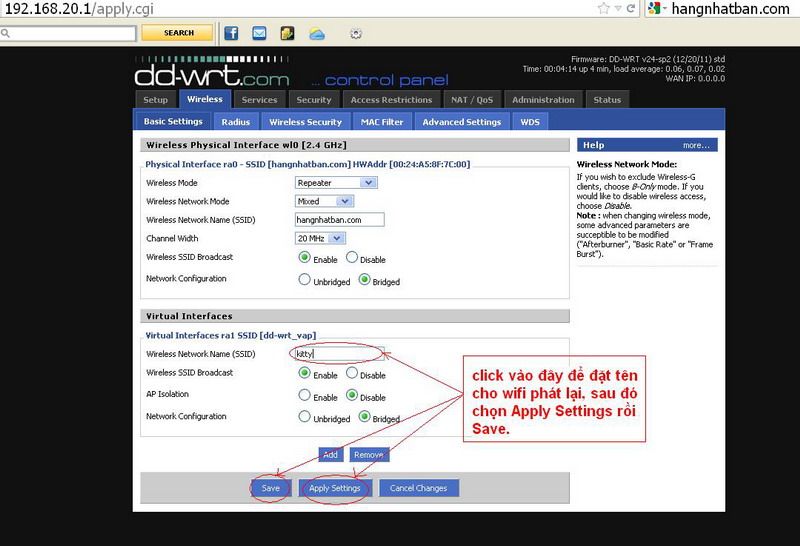Click the SEARCH toolbar button
Image resolution: width=800 pixels, height=546 pixels.
pyautogui.click(x=178, y=33)
